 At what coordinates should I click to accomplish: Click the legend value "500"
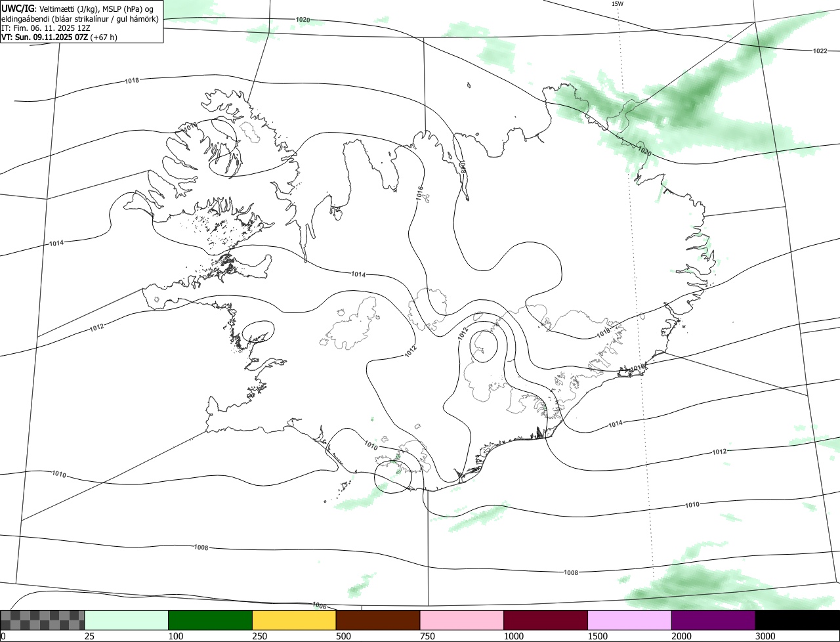coord(343,636)
